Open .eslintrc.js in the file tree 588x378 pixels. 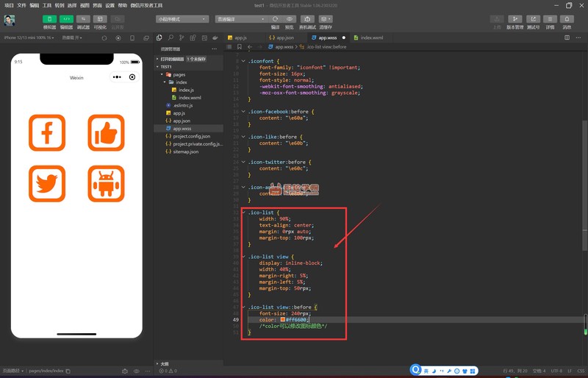pyautogui.click(x=189, y=105)
